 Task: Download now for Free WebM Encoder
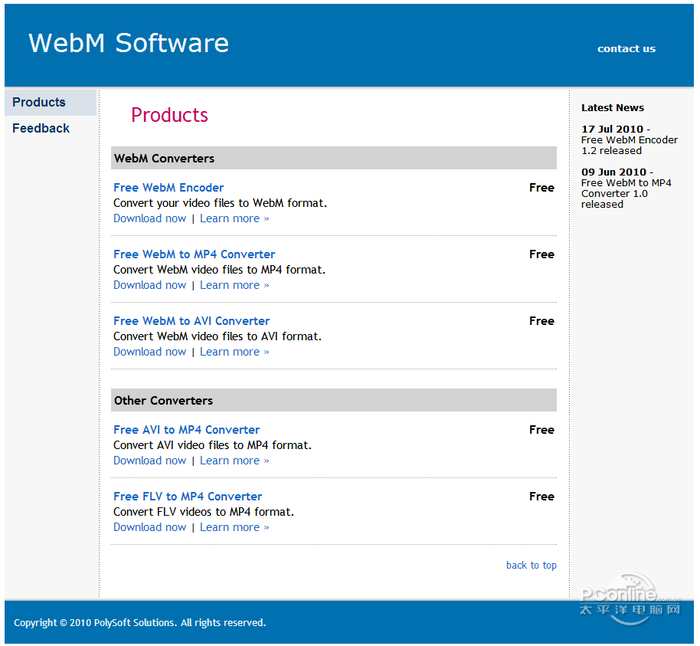tap(149, 219)
